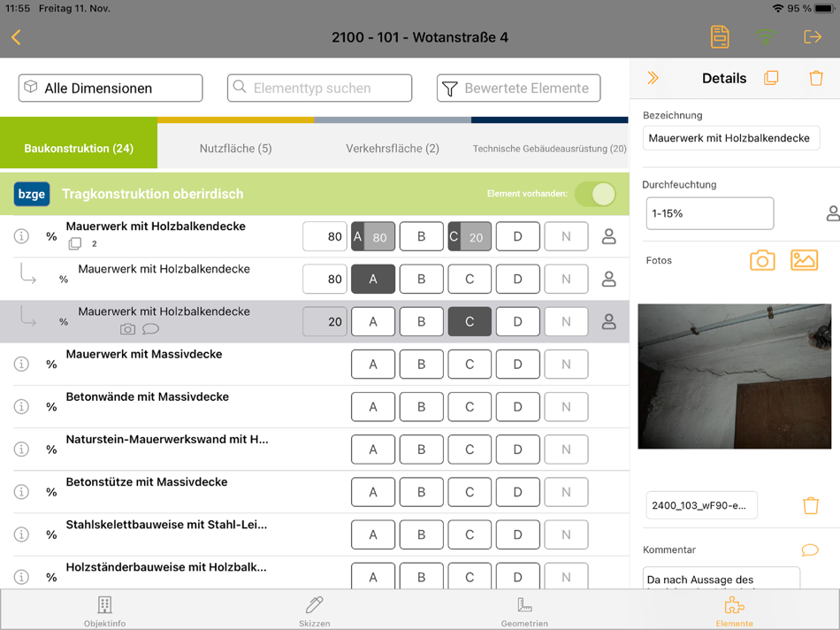This screenshot has height=630, width=840.
Task: Select rating C on highlighted 20 row
Action: tap(470, 322)
